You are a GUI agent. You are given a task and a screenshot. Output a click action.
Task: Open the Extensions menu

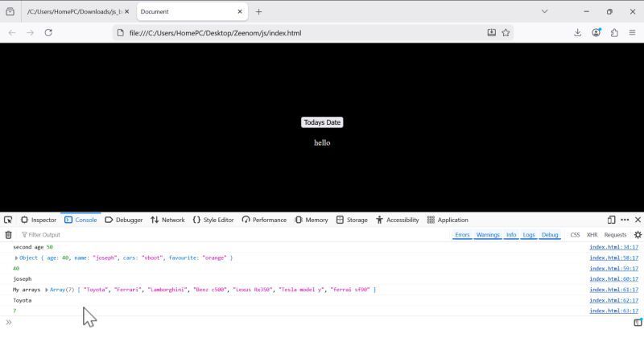[x=614, y=33]
